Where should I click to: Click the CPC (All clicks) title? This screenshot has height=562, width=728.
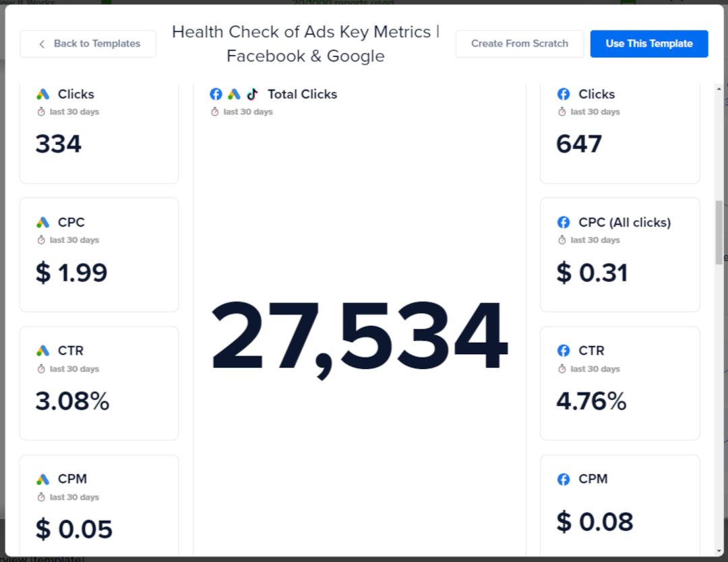click(624, 223)
